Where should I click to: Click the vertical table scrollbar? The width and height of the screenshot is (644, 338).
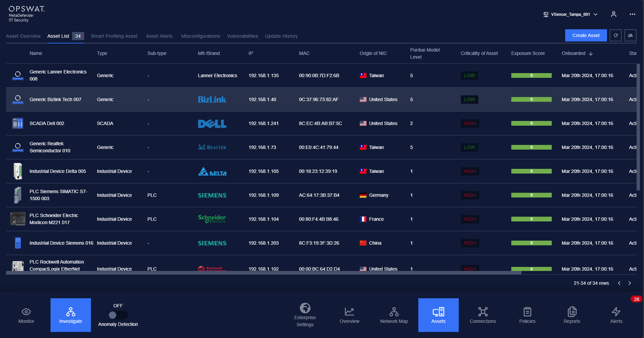[638, 127]
